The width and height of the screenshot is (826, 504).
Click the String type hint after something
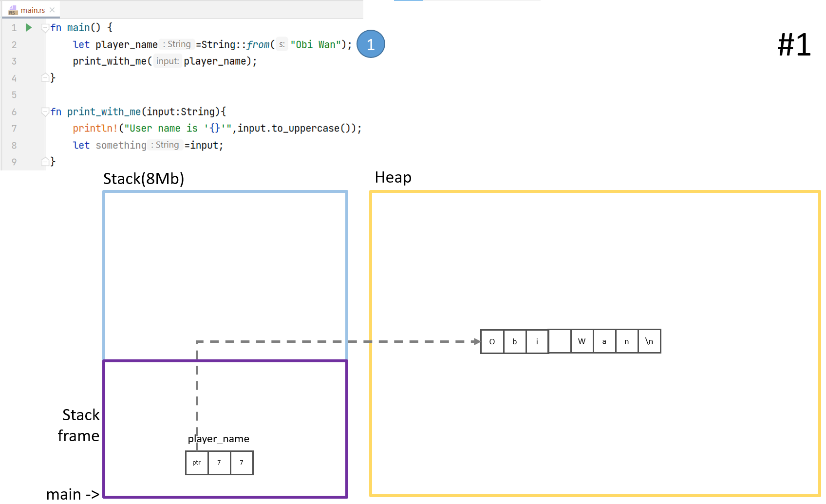(x=167, y=145)
